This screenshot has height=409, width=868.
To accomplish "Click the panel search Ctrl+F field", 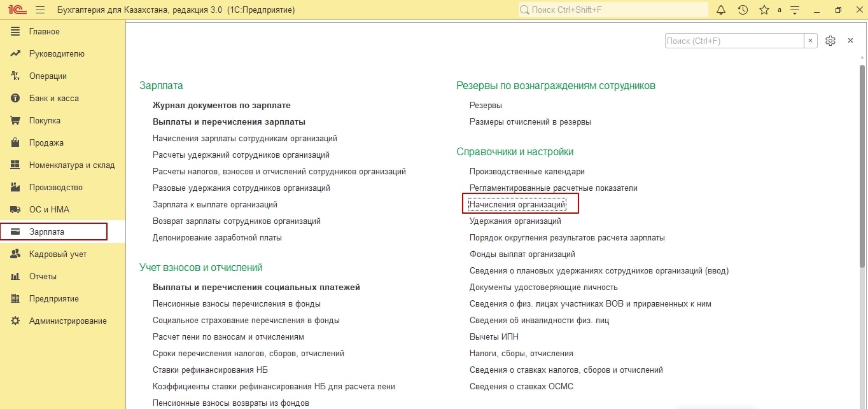I will (x=734, y=41).
